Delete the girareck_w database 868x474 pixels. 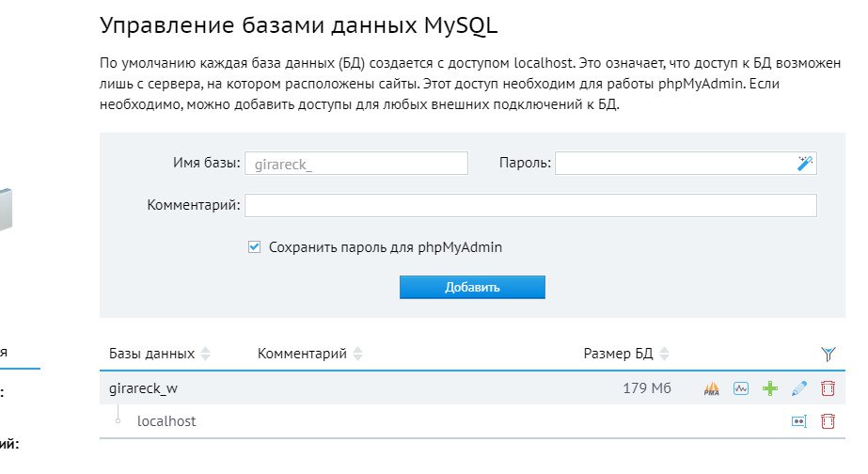pos(828,387)
